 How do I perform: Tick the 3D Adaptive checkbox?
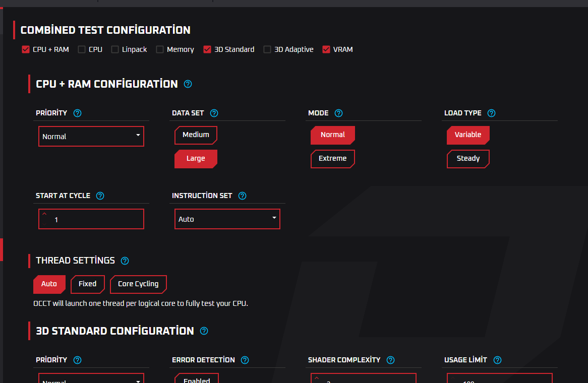coord(267,49)
